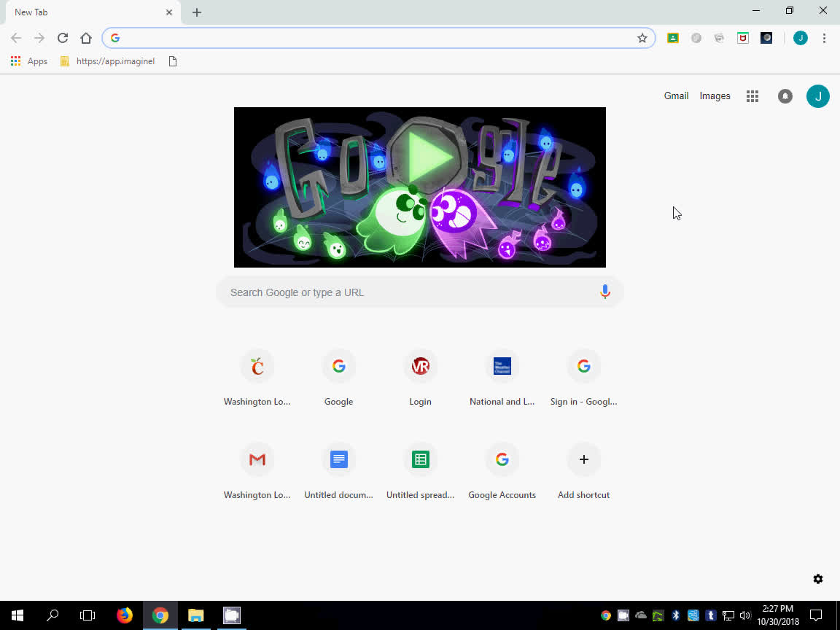Start voice search with microphone icon
Screen dimensions: 840x630
point(604,292)
